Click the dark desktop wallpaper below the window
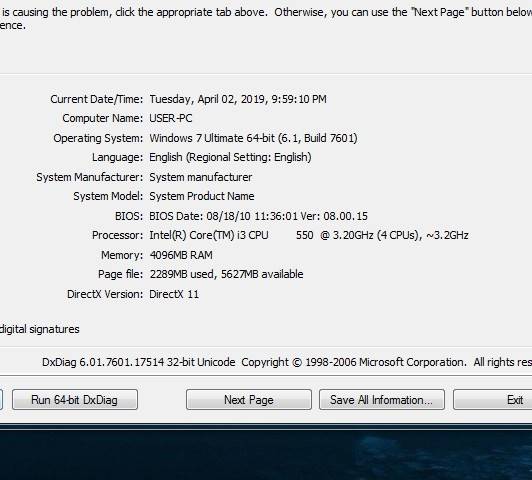 point(266,455)
